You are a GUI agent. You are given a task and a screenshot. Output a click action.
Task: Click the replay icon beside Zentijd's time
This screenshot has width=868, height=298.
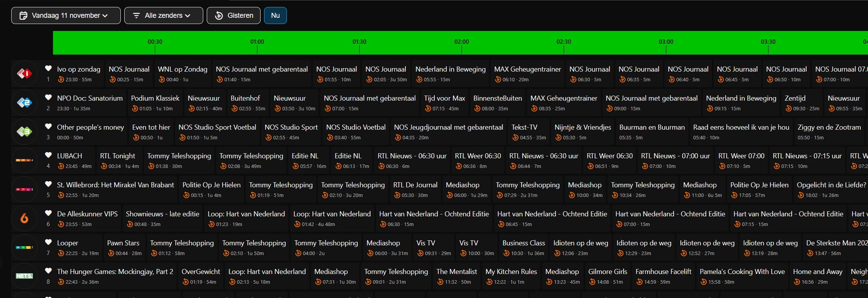tap(789, 109)
